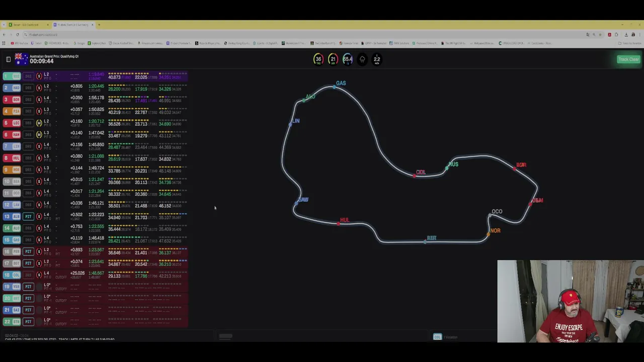Viewport: 644px width, 362px height.
Task: Click COL's gap value +25.026
Action: [76, 274]
